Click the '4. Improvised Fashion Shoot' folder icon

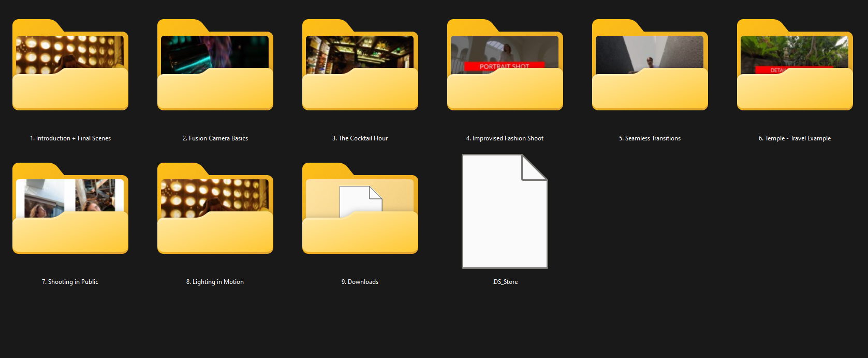505,65
